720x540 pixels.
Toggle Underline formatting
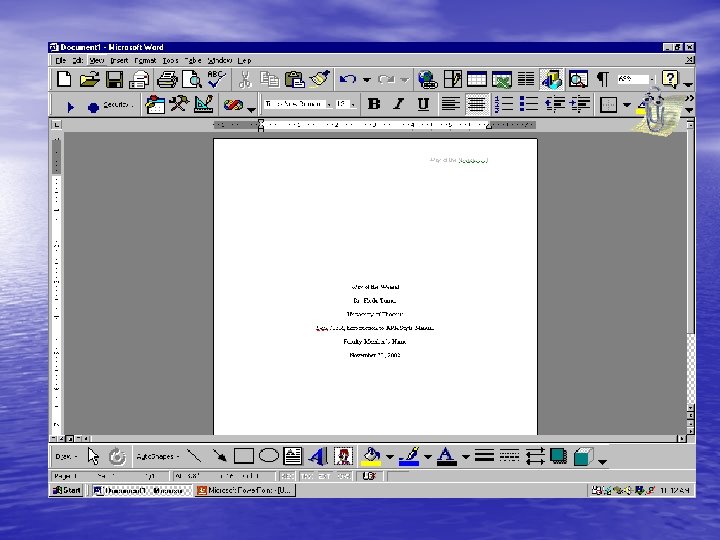click(x=423, y=104)
